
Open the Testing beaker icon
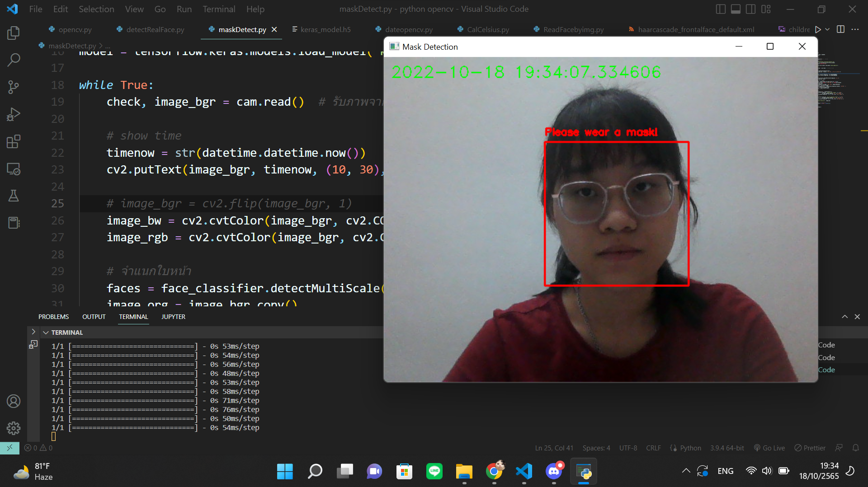coord(14,195)
